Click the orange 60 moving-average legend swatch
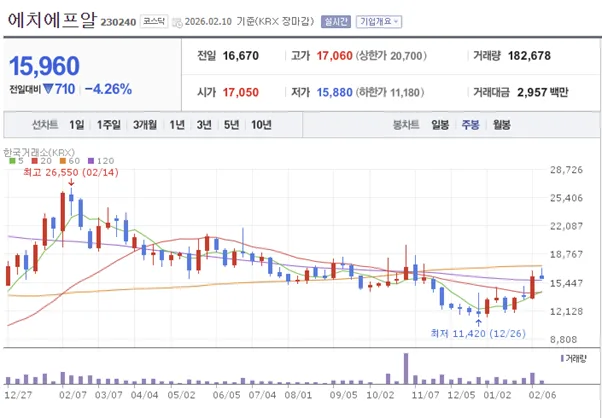 click(63, 161)
